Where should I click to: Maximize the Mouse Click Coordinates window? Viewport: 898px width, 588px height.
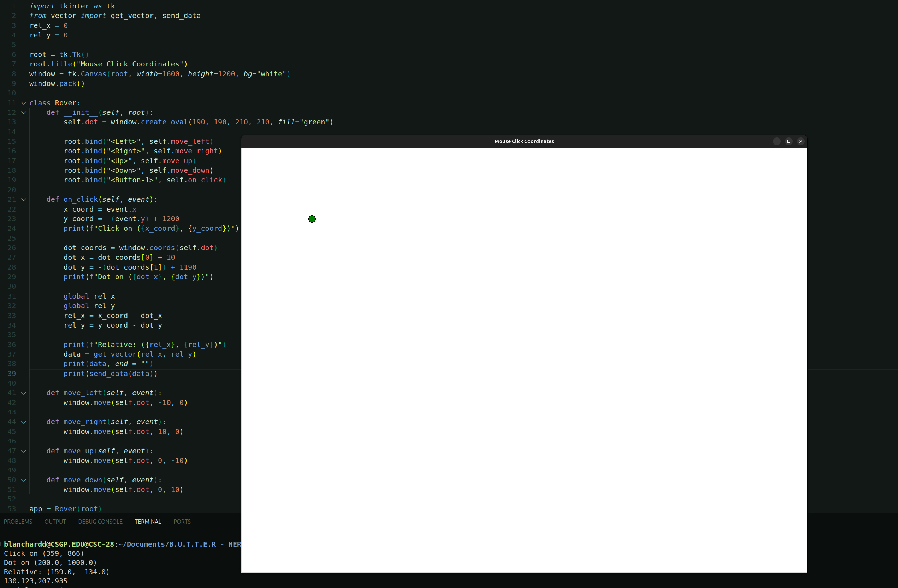[788, 141]
